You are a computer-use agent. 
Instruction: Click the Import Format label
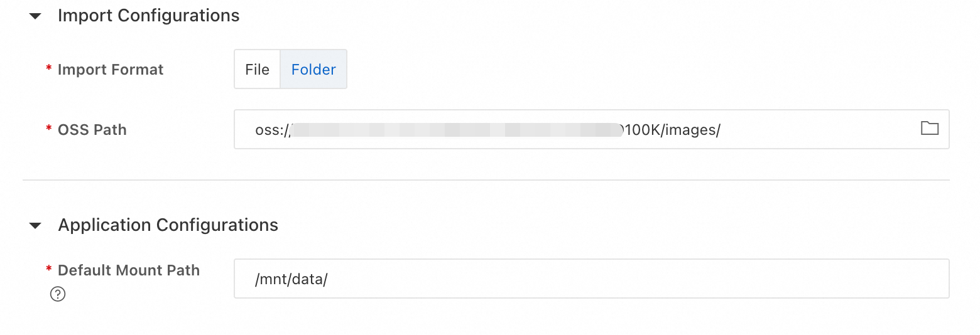pos(110,70)
